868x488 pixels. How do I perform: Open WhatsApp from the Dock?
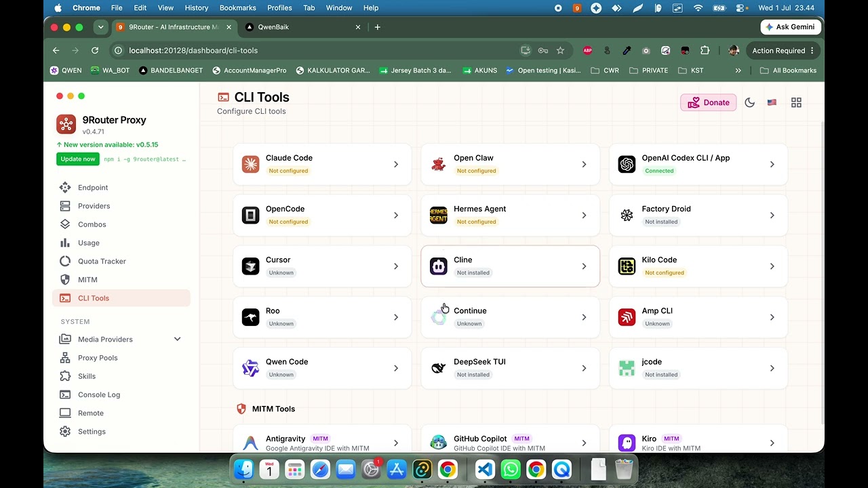coord(511,469)
